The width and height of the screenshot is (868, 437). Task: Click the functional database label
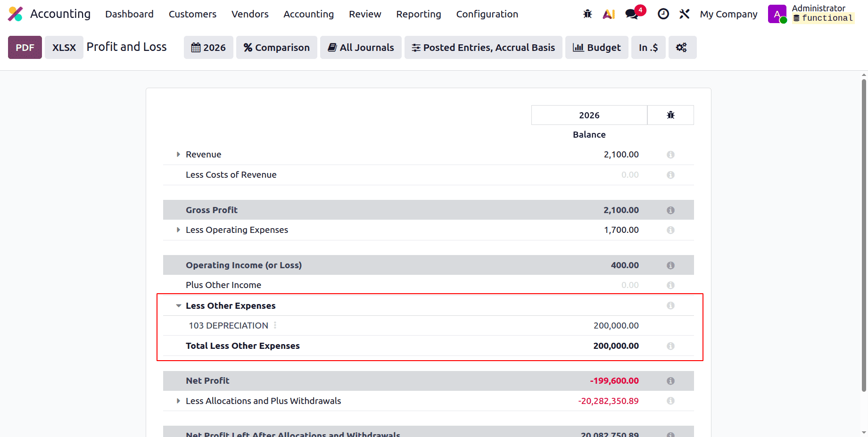coord(823,18)
